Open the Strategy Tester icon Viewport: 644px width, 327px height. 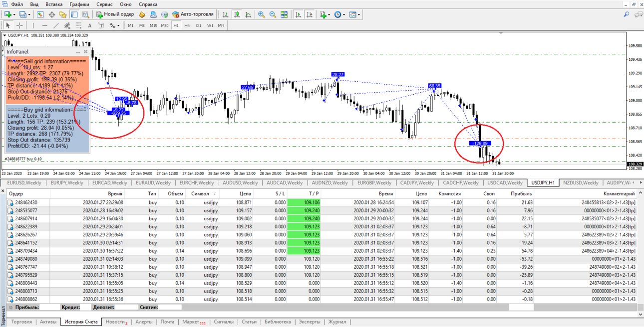(86, 14)
